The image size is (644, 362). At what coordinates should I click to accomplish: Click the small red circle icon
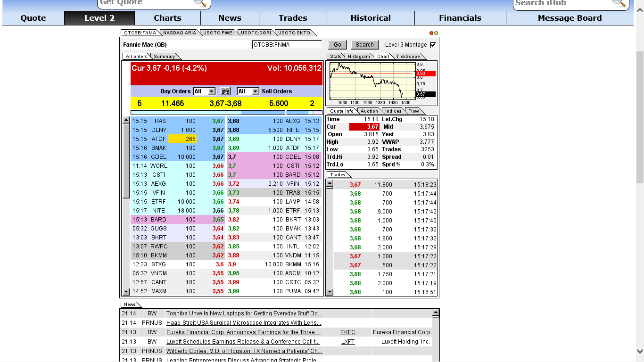coord(431,33)
